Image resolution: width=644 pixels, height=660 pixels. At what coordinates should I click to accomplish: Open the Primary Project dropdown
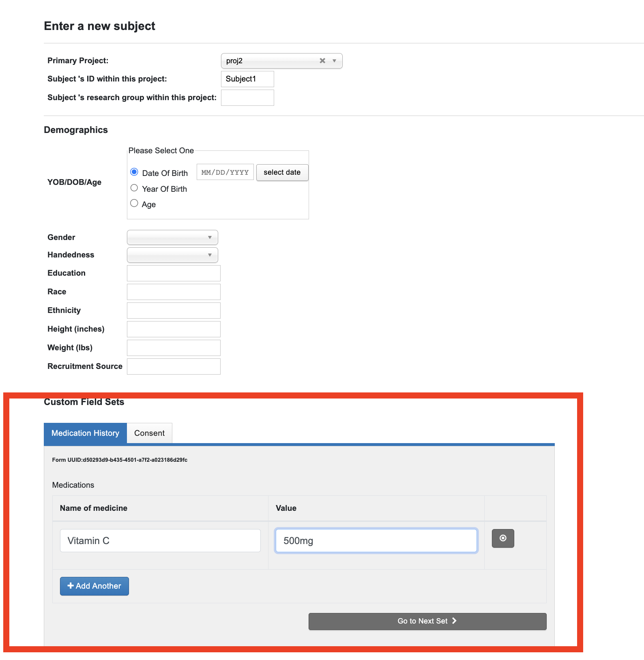click(334, 61)
